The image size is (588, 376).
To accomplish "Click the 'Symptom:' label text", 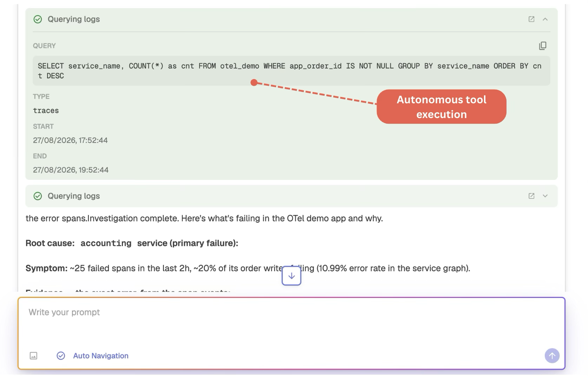I will pyautogui.click(x=46, y=268).
